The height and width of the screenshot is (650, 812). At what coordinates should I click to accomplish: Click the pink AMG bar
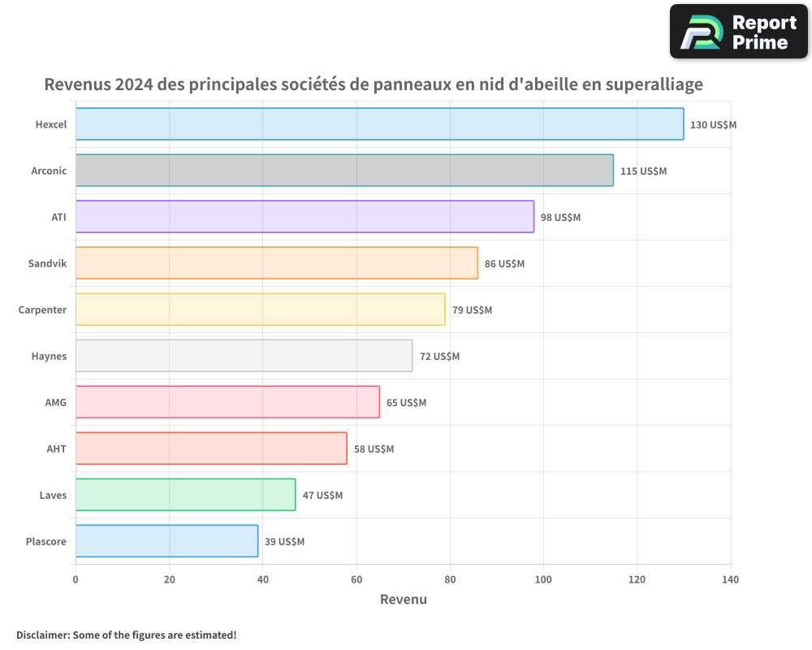tap(227, 402)
